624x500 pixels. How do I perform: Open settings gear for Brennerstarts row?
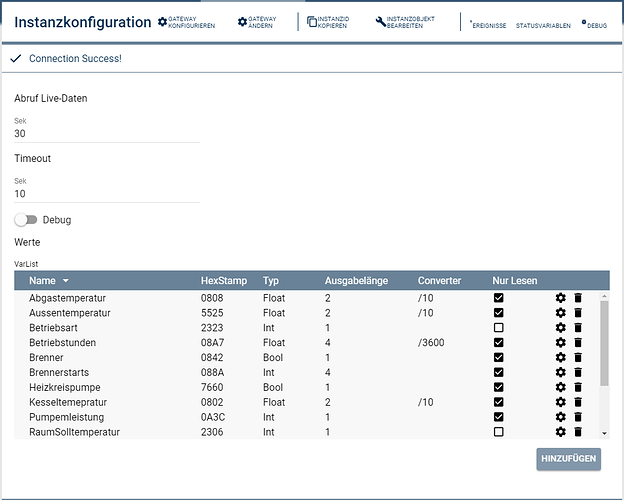click(x=560, y=372)
